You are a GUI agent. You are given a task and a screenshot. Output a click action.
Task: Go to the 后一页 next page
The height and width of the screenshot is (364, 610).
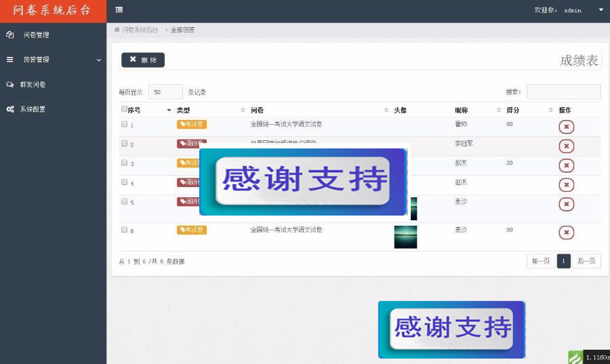586,261
